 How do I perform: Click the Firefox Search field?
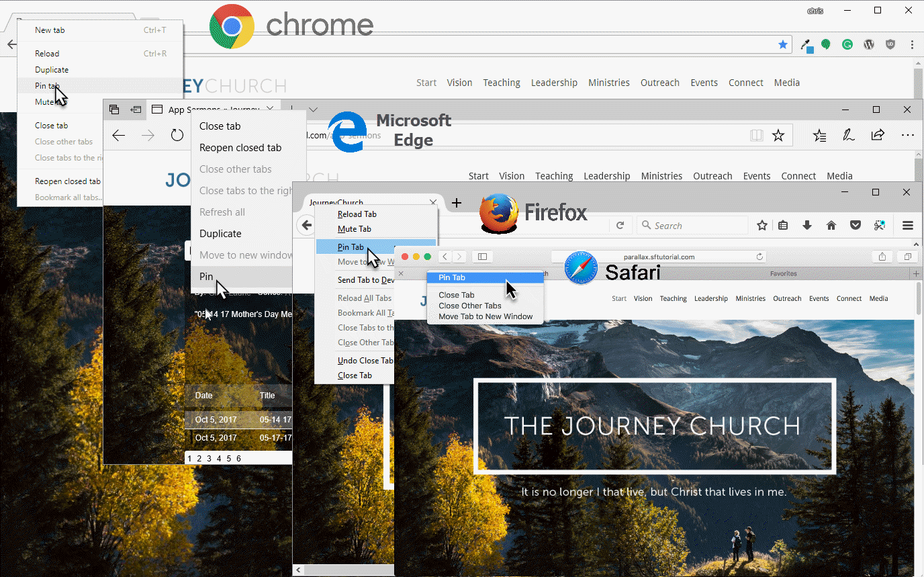692,226
